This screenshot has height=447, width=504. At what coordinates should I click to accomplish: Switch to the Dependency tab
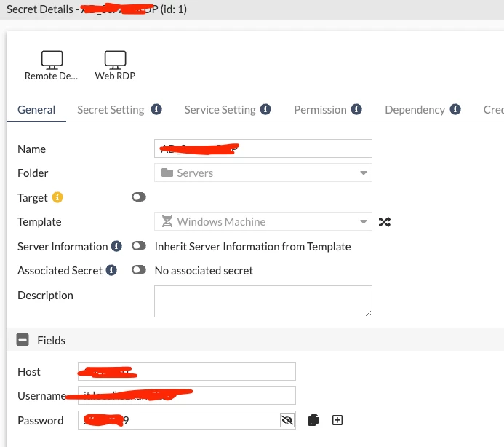(x=415, y=110)
